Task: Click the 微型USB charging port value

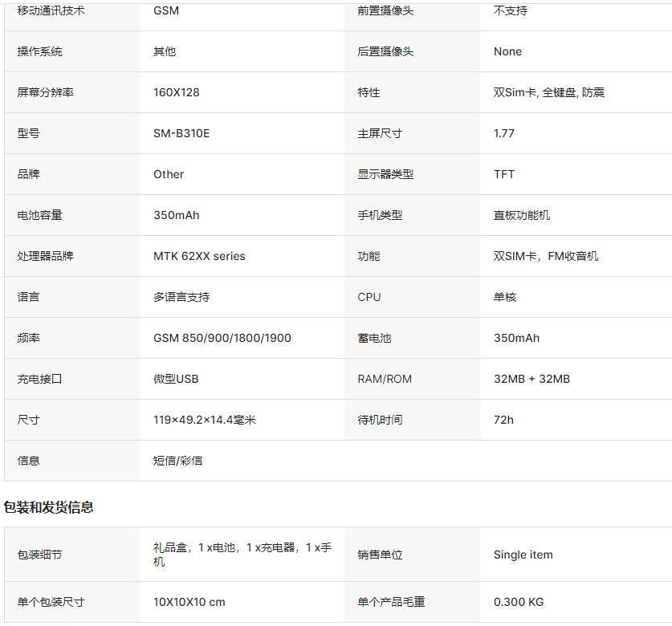Action: 176,379
